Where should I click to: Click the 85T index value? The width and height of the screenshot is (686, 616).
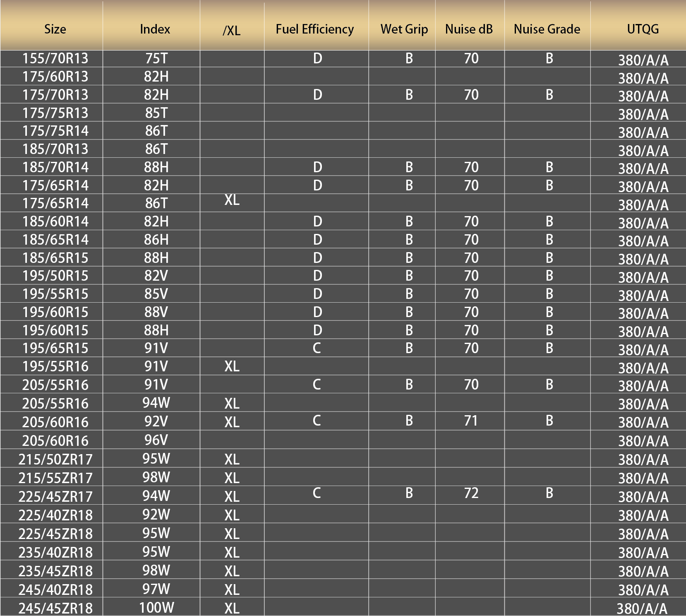[156, 113]
